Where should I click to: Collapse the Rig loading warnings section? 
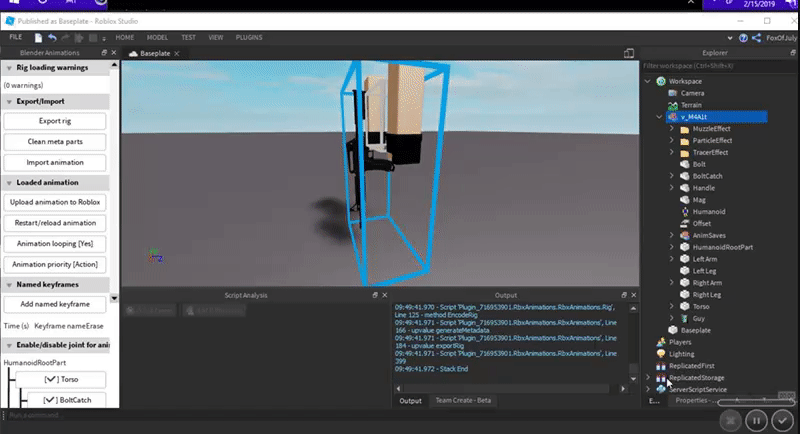(x=9, y=68)
